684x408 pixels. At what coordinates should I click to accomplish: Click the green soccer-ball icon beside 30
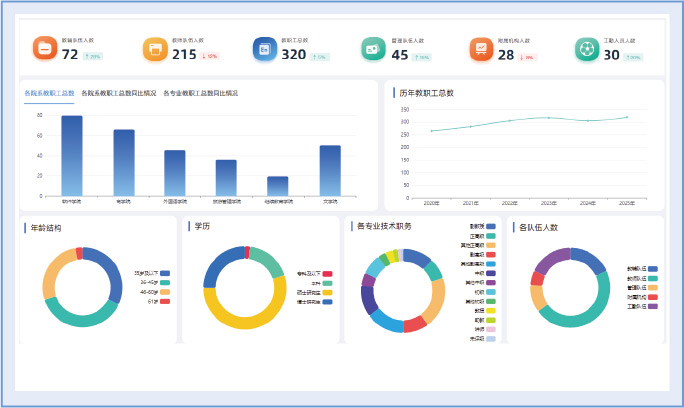click(587, 48)
